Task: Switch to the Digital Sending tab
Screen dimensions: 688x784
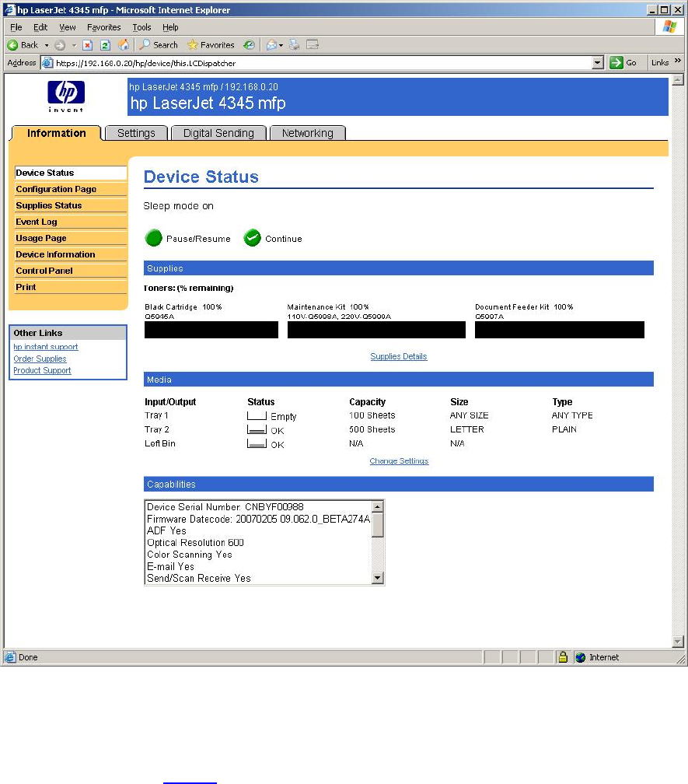Action: point(218,133)
